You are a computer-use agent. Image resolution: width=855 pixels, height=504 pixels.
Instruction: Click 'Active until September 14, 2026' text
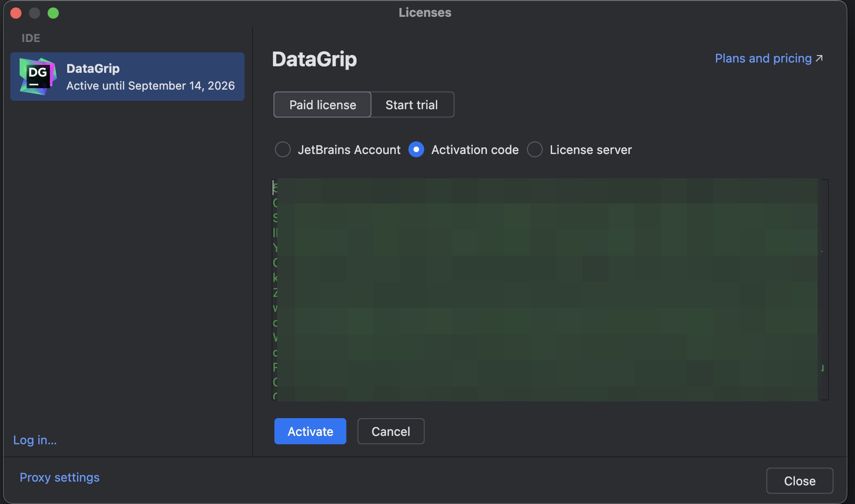click(x=151, y=86)
